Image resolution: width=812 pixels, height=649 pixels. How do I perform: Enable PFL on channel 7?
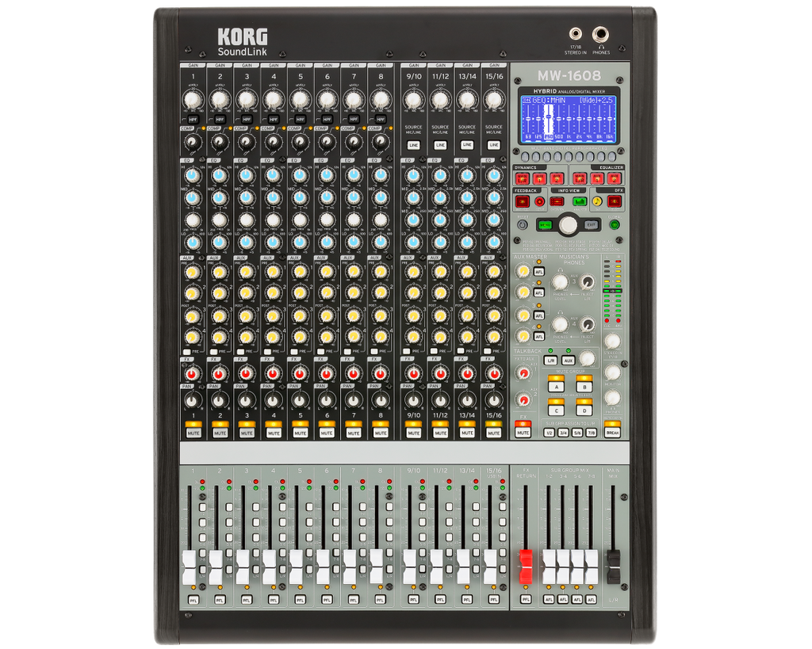click(353, 600)
